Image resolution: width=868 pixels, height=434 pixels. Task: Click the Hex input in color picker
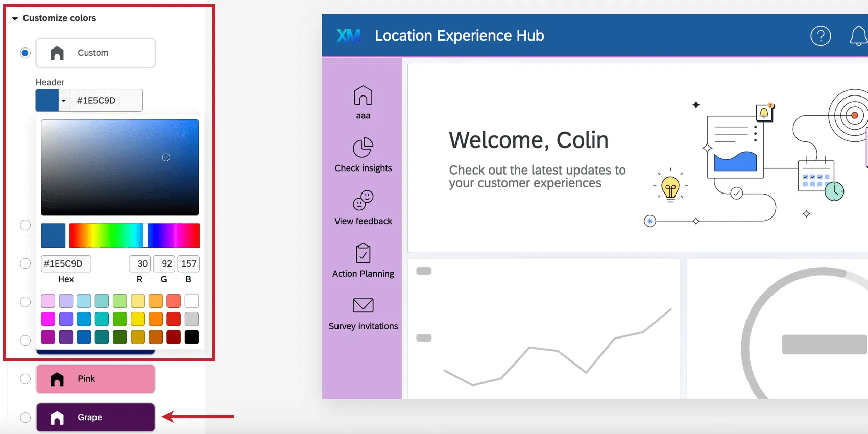click(x=66, y=264)
